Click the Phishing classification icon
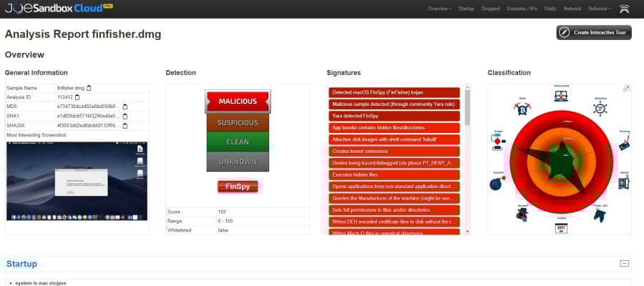 [624, 142]
